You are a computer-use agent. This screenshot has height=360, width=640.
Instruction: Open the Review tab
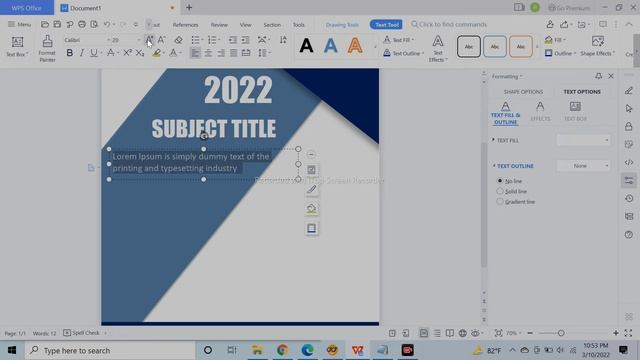(x=219, y=25)
